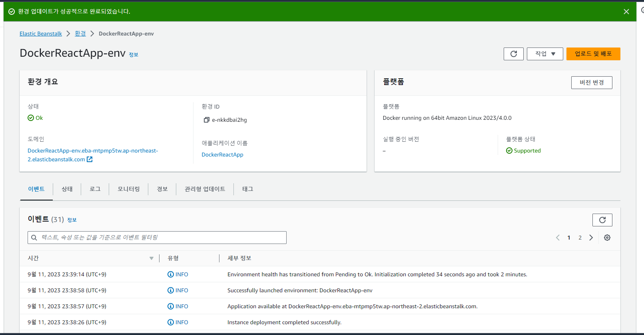Click success check icon in green banner
This screenshot has height=335, width=644.
12,12
